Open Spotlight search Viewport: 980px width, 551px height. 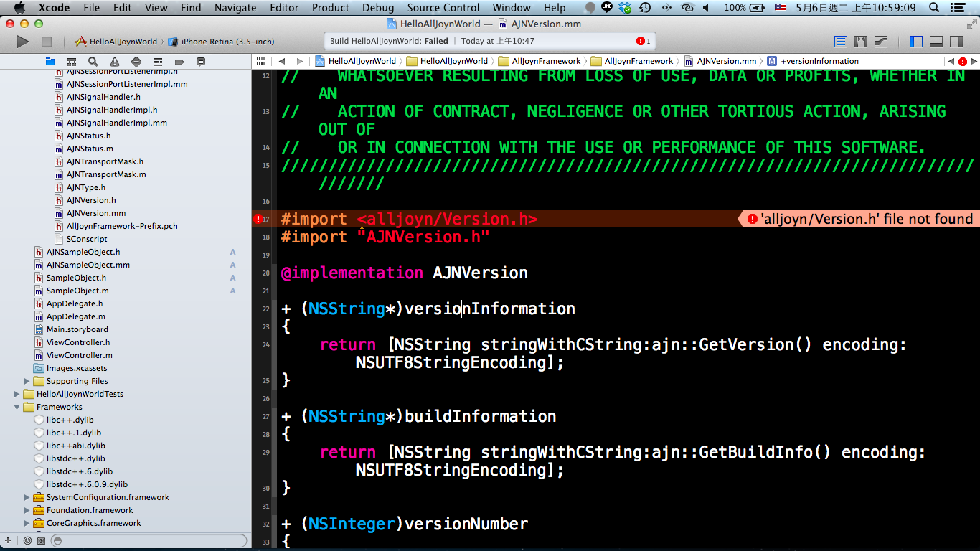coord(934,8)
